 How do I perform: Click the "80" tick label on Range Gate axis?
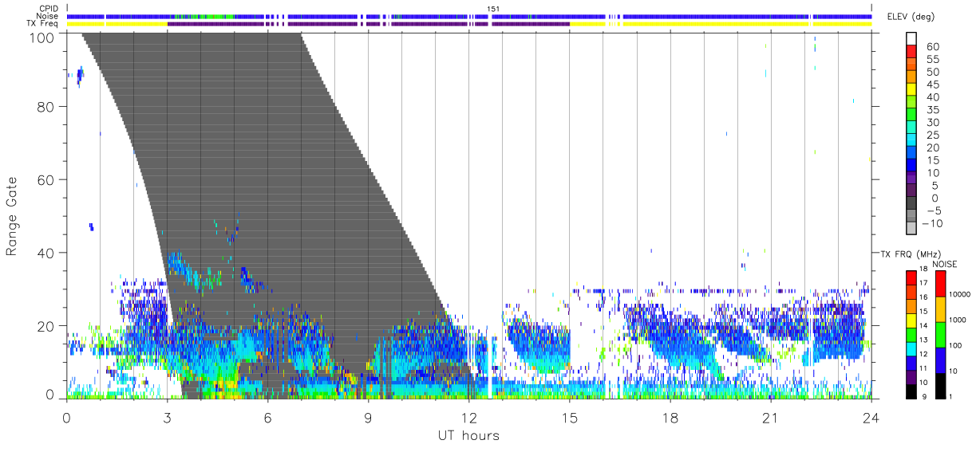pos(45,106)
